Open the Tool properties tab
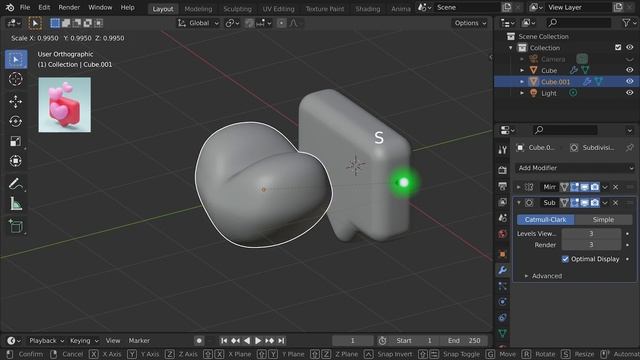The width and height of the screenshot is (640, 360). 502,150
